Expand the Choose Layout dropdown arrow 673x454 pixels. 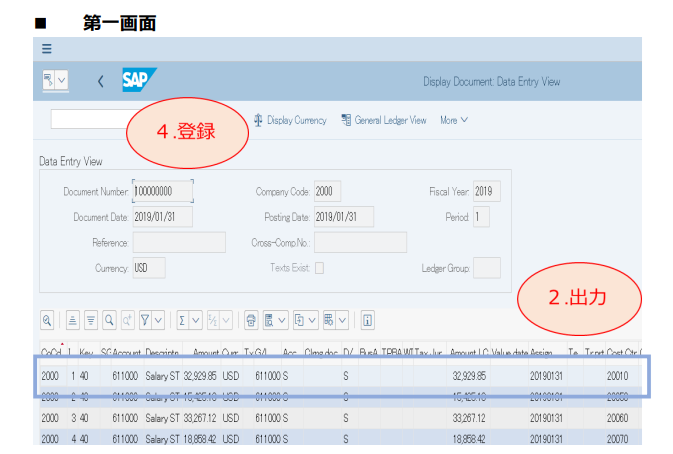pyautogui.click(x=343, y=320)
